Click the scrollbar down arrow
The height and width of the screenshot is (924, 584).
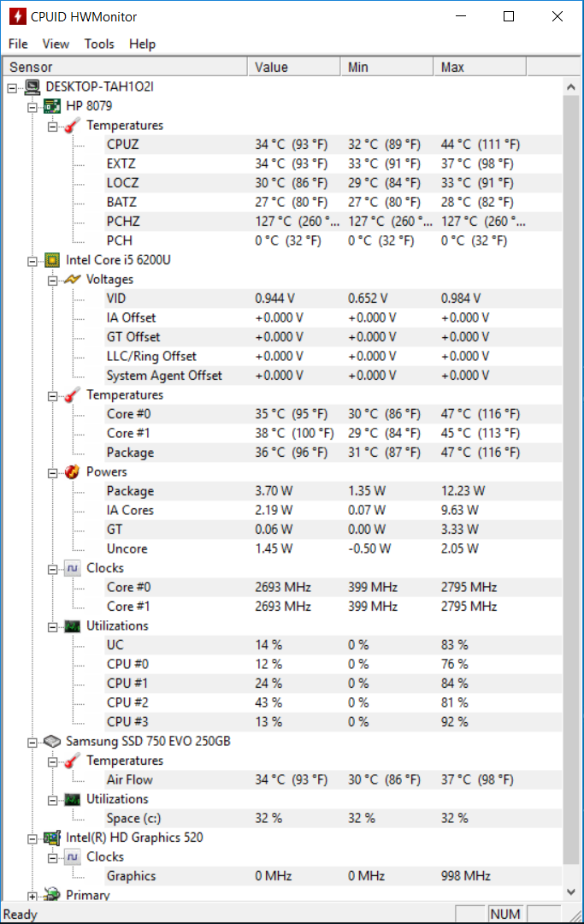pos(570,891)
